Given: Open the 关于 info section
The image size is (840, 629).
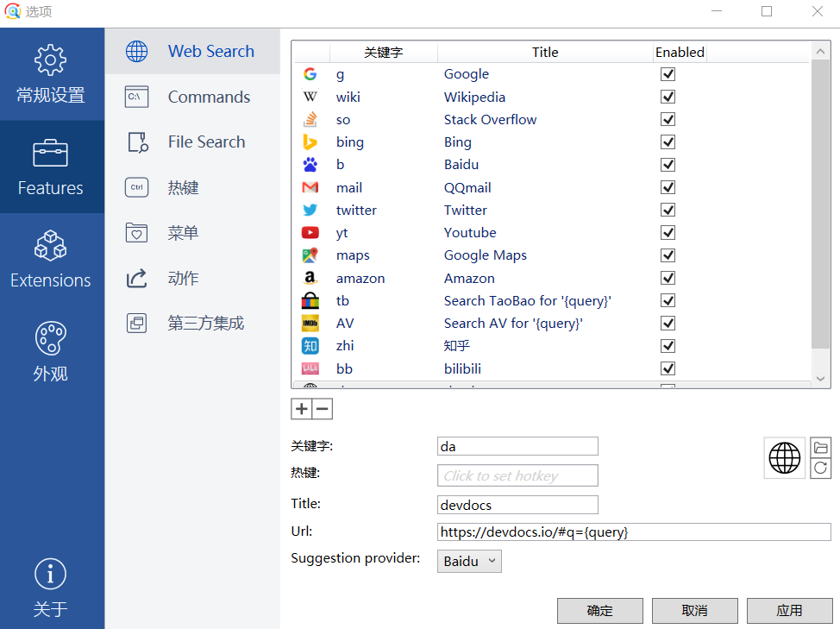Looking at the screenshot, I should pos(52,588).
